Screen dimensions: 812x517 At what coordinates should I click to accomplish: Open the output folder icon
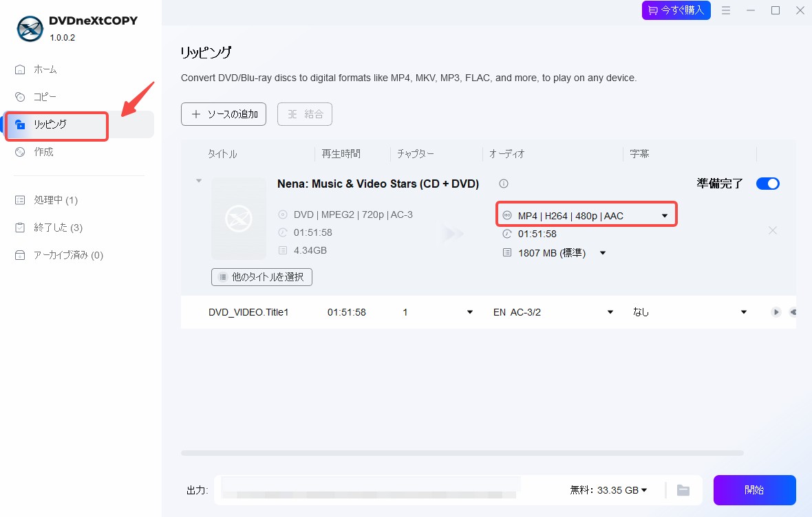point(683,490)
